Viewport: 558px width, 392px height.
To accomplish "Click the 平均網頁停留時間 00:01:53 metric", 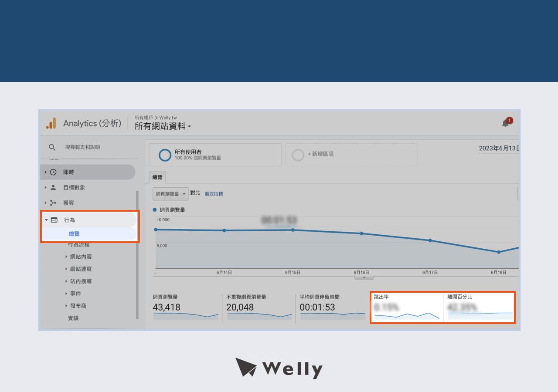I will (x=332, y=307).
